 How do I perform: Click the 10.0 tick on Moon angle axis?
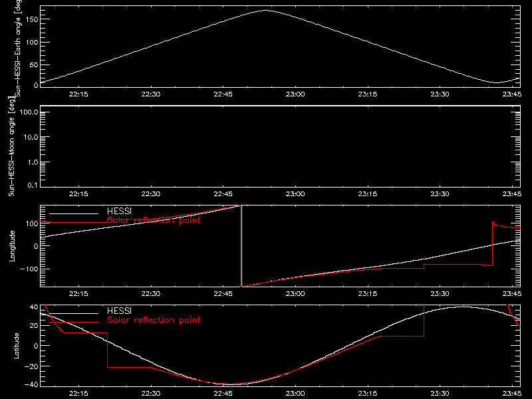click(x=31, y=137)
